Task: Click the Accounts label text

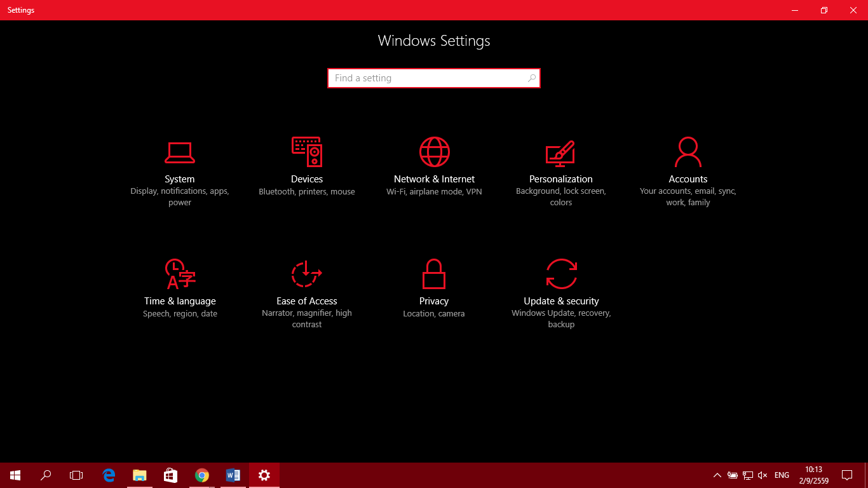Action: click(x=688, y=179)
